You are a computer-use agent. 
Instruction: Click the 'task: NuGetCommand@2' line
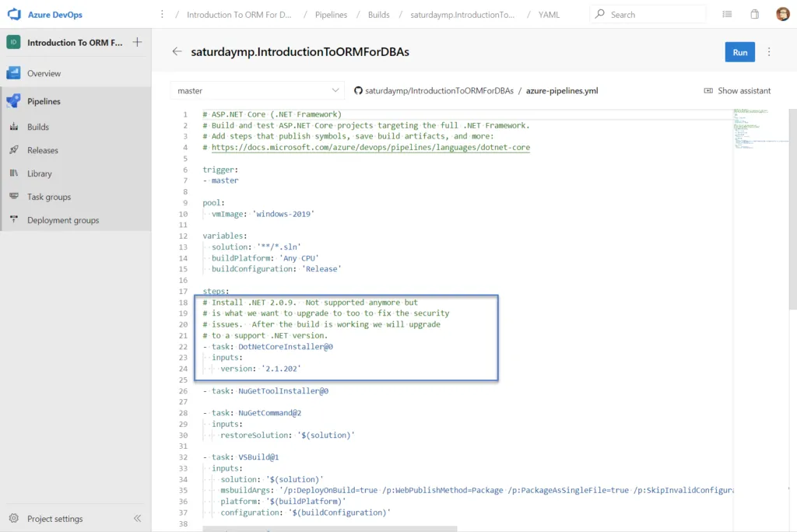pyautogui.click(x=252, y=412)
